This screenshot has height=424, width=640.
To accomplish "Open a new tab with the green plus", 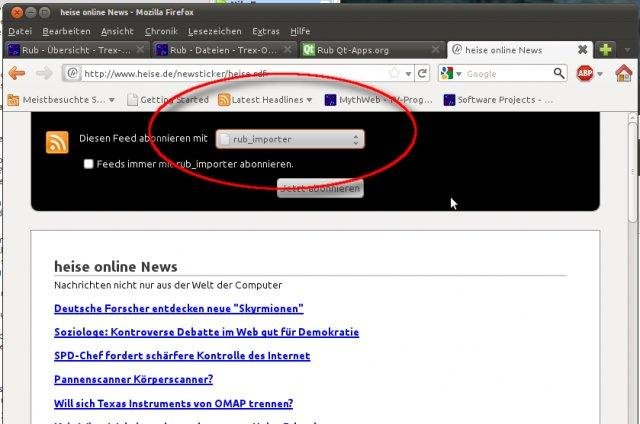I will [x=605, y=50].
